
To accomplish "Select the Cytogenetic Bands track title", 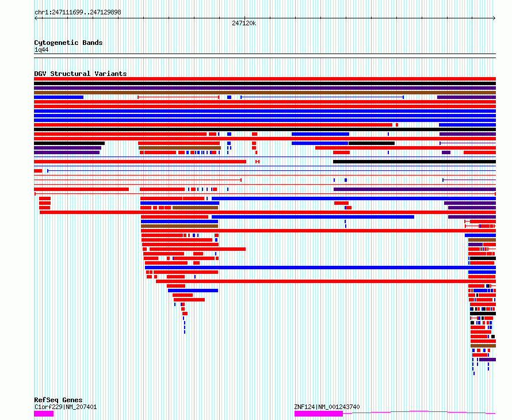I will point(68,43).
